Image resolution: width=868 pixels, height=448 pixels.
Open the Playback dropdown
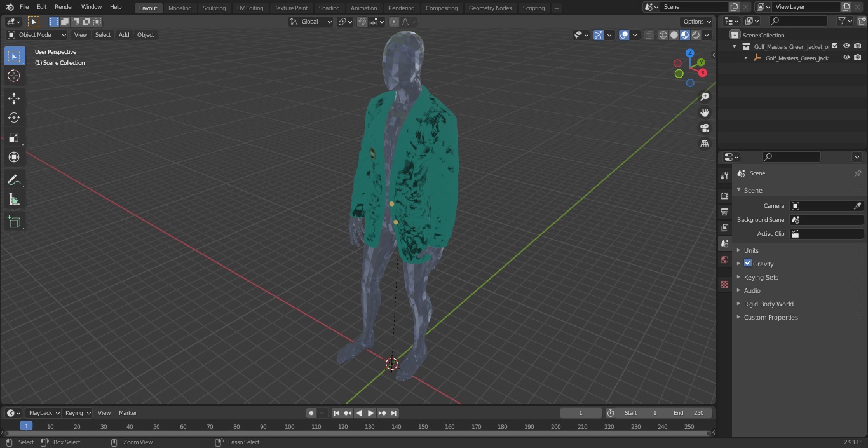tap(44, 413)
